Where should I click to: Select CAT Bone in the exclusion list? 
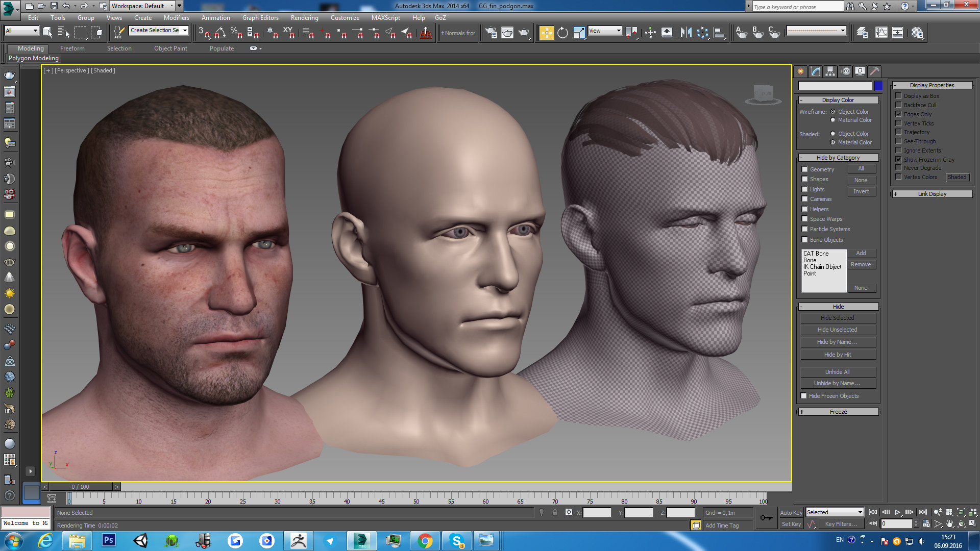pyautogui.click(x=817, y=253)
